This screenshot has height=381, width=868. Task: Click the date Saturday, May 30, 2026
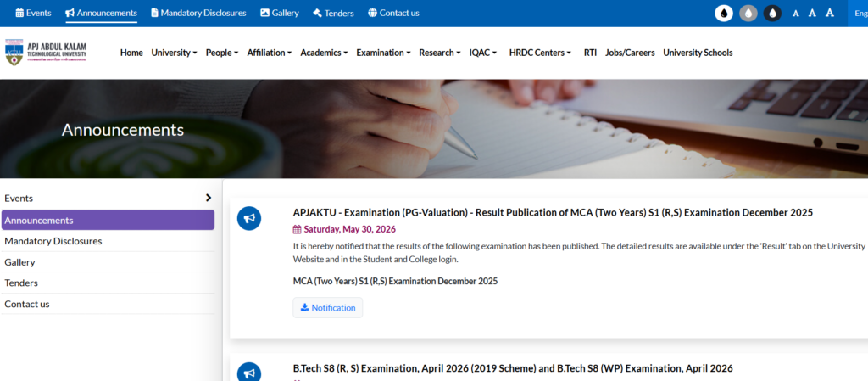pos(350,229)
